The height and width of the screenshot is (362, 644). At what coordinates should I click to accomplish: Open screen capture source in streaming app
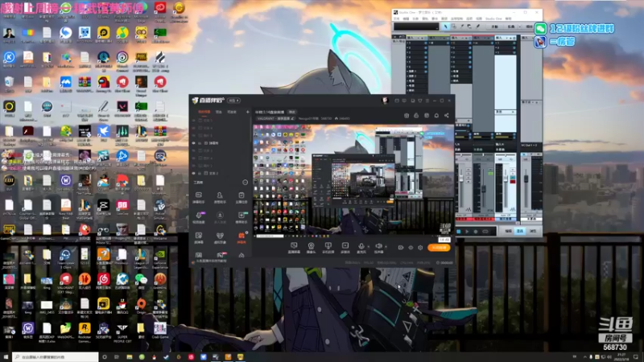[294, 247]
